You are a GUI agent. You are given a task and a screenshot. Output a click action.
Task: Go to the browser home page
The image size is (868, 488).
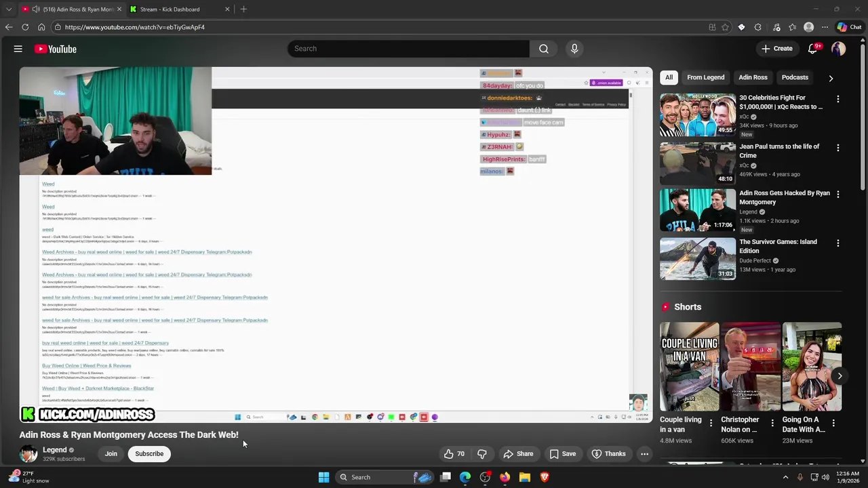pyautogui.click(x=41, y=27)
